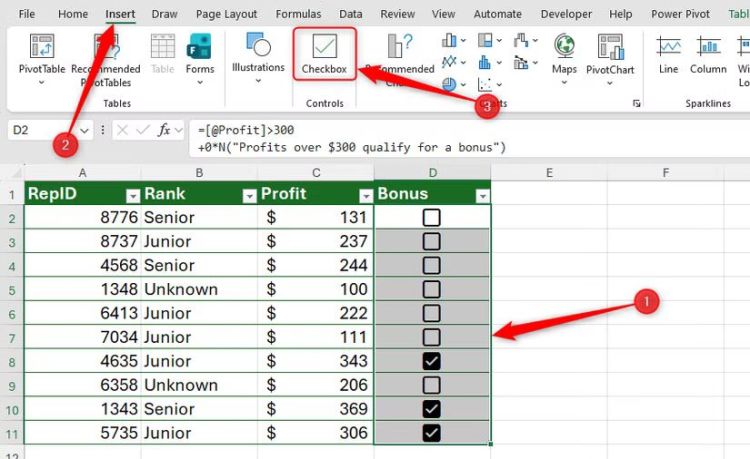The width and height of the screenshot is (750, 459).
Task: Click the PivotChart icon
Action: (x=610, y=54)
